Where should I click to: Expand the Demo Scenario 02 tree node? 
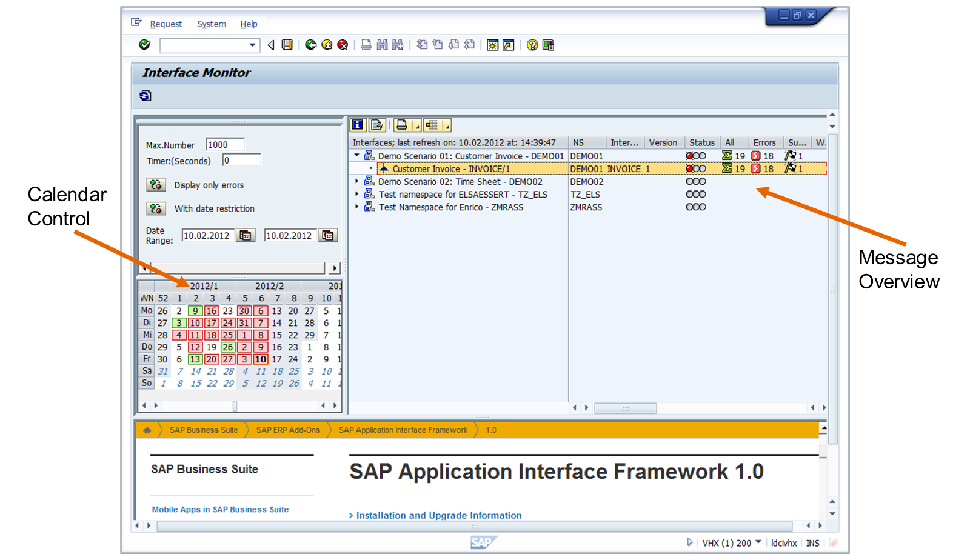coord(356,181)
